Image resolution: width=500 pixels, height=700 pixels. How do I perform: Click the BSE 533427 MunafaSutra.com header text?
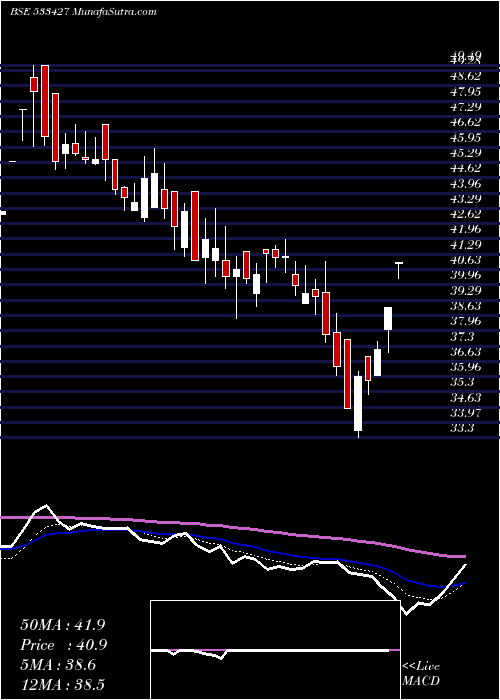[83, 12]
